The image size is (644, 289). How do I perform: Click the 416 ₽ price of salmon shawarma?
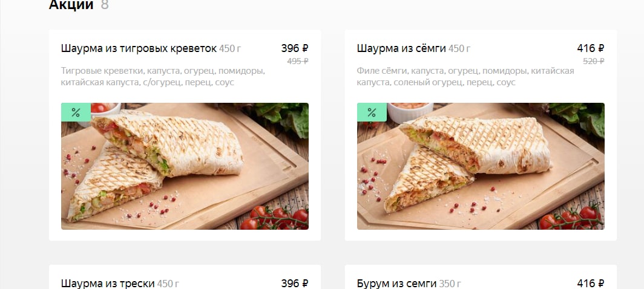pyautogui.click(x=591, y=48)
